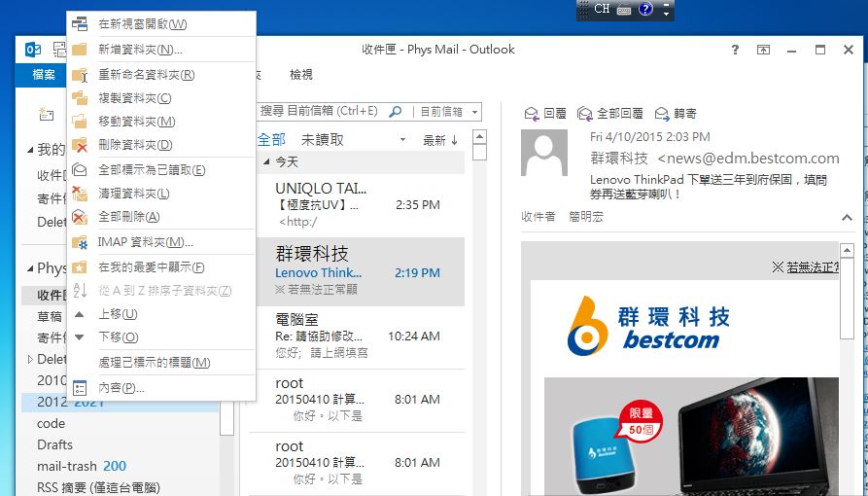Click the Move Up arrow icon
The width and height of the screenshot is (868, 496).
click(80, 314)
